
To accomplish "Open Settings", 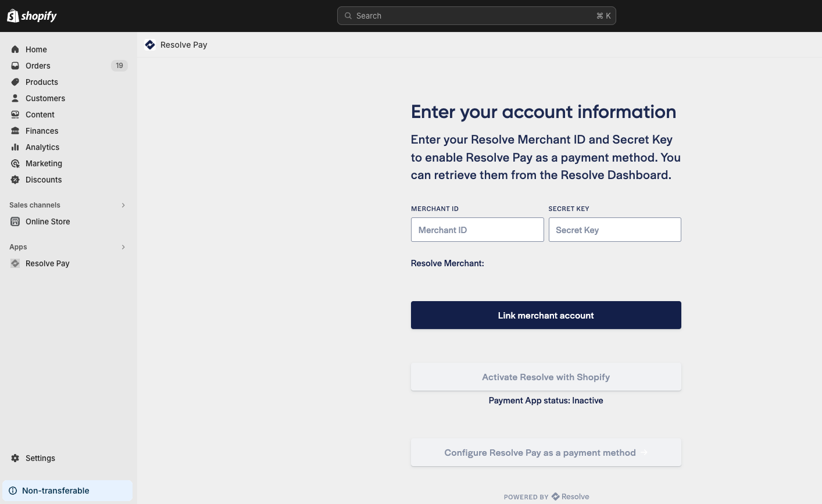I will point(69,458).
